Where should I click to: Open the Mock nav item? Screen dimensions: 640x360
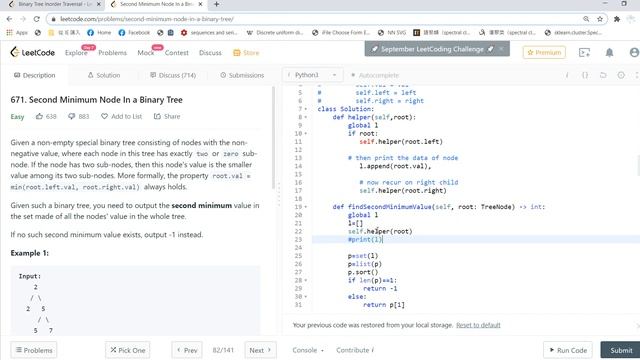(x=146, y=53)
